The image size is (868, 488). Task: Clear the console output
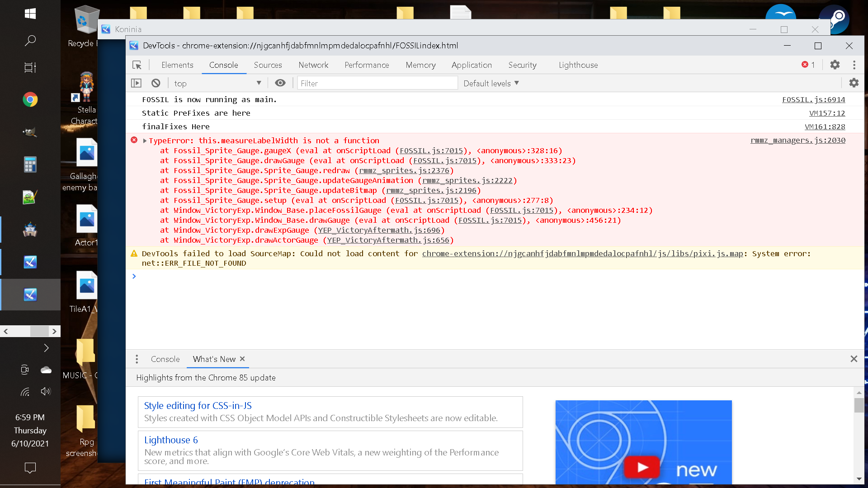[156, 83]
